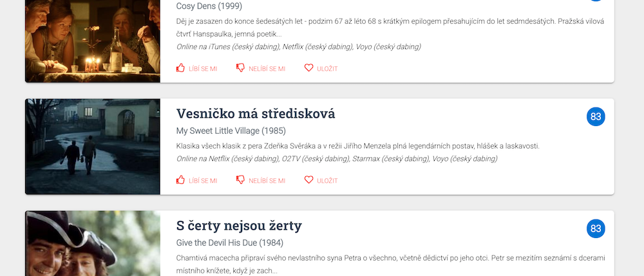Click the 83 score badge on S čerty nejsou žerty

596,229
